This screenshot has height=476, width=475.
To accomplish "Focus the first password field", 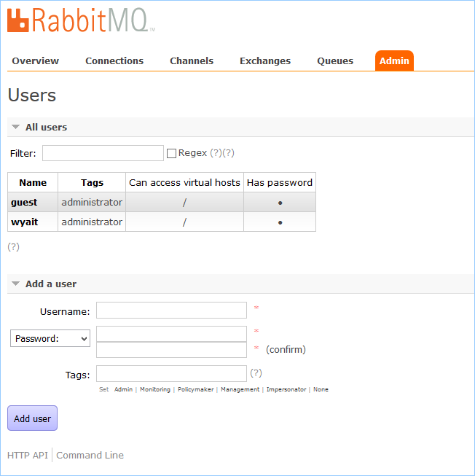I will pos(171,334).
